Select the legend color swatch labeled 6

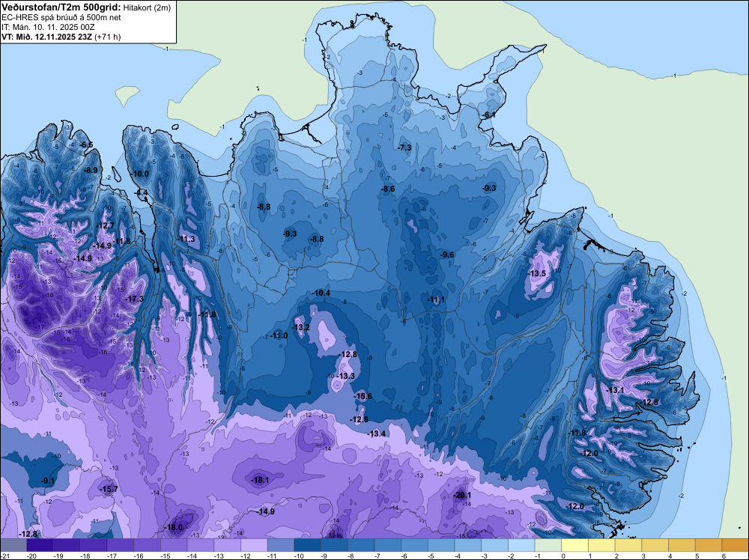coord(736,545)
